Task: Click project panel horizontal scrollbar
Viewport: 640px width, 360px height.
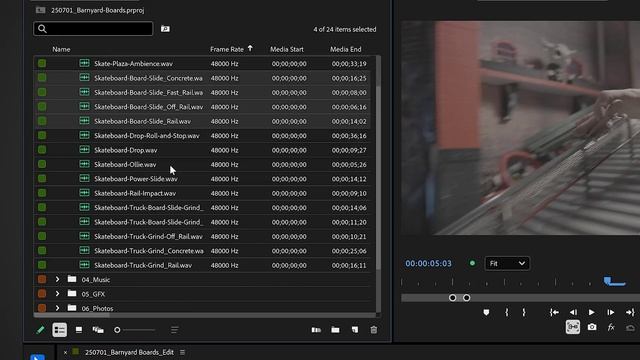Action: [71, 315]
